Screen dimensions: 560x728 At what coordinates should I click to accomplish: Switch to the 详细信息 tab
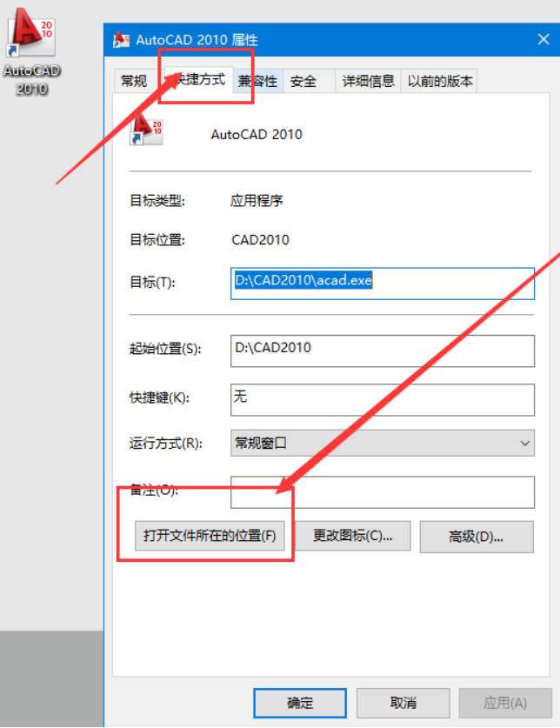coord(368,81)
